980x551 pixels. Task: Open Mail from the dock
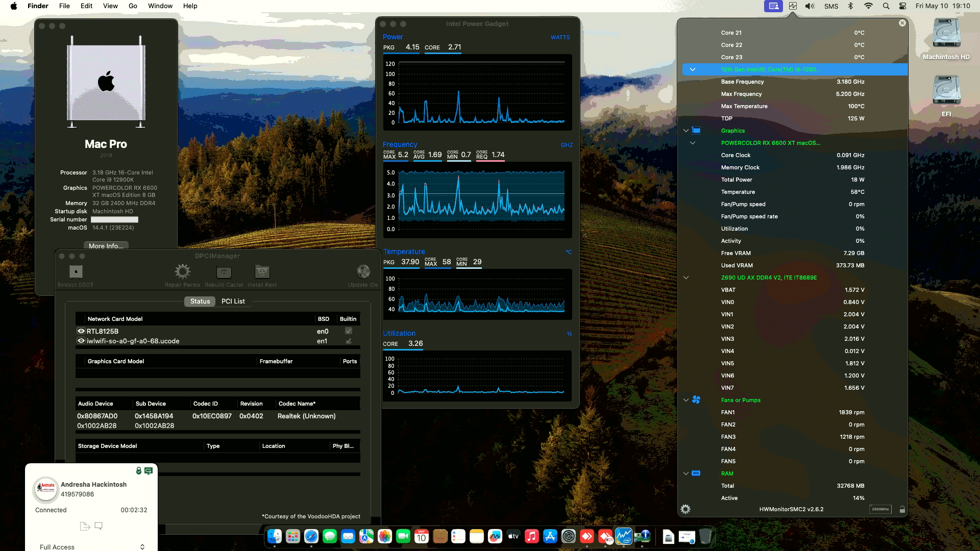348,536
